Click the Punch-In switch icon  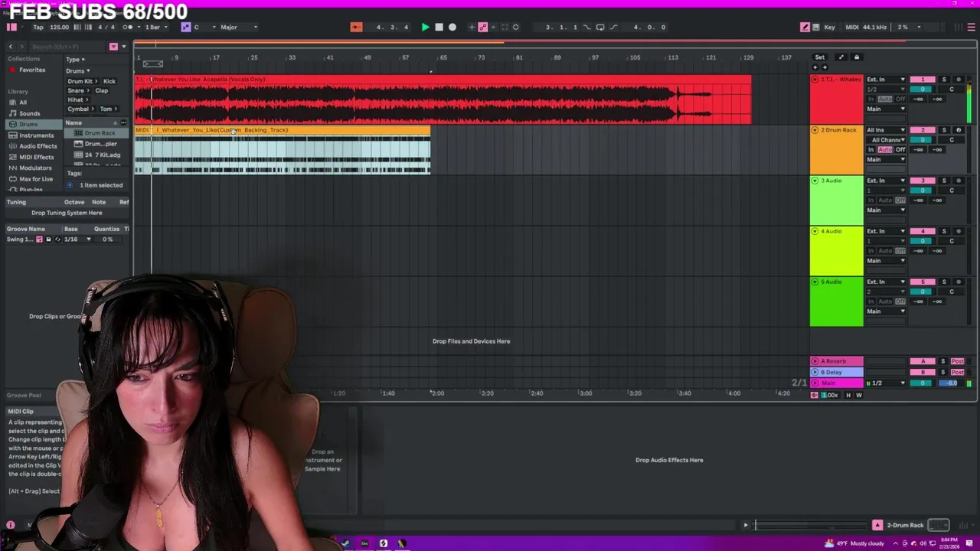(x=587, y=28)
